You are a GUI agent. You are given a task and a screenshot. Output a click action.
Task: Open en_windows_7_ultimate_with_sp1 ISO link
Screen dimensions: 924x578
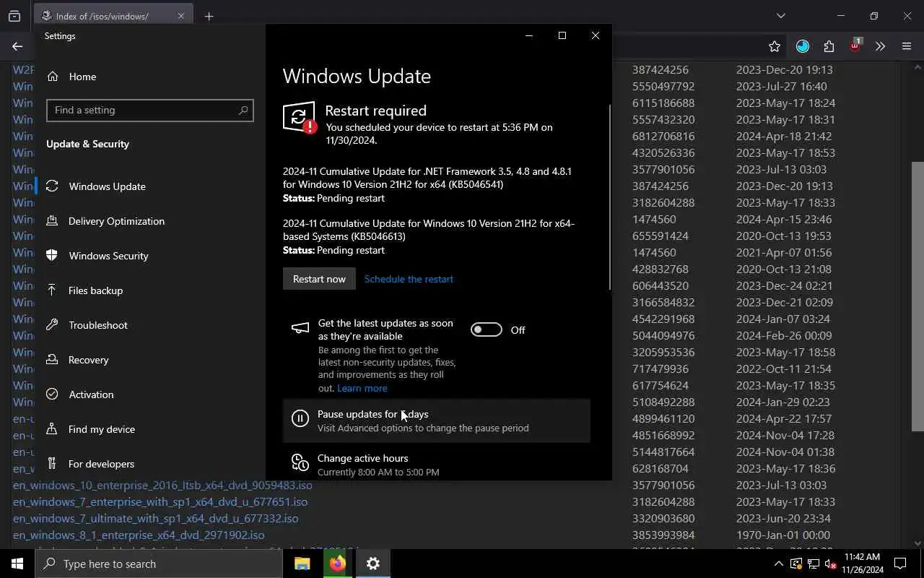click(155, 518)
